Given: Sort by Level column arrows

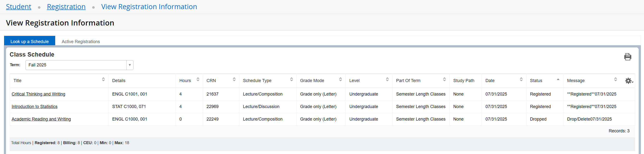Looking at the screenshot, I should pos(387,79).
